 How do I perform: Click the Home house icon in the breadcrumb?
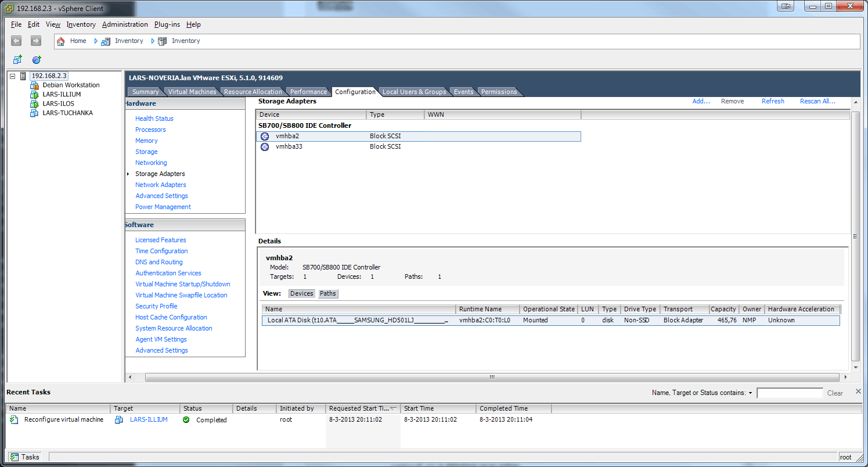point(61,41)
